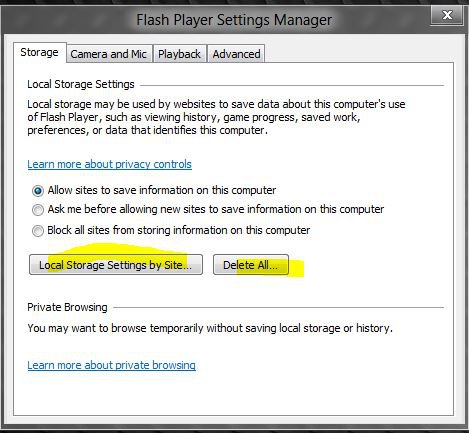
Task: Enable the Block all sites radio circle
Action: (38, 231)
